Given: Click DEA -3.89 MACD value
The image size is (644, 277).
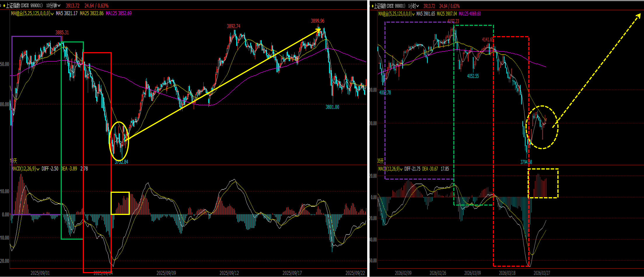Looking at the screenshot, I should 69,169.
